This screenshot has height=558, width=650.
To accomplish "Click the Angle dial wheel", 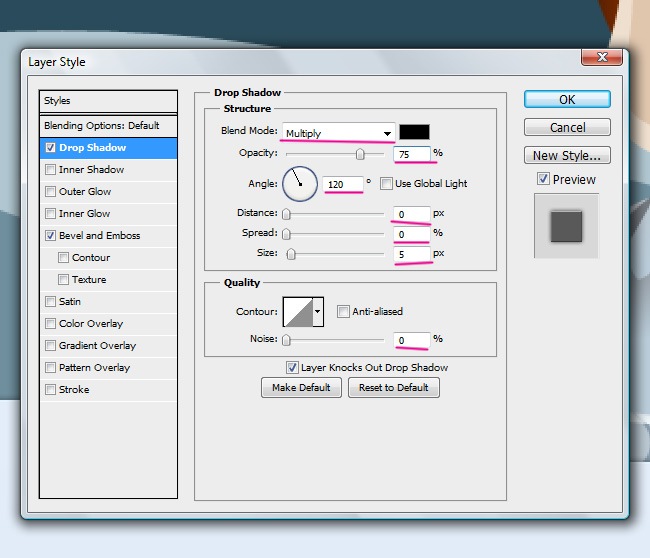I will pos(300,183).
